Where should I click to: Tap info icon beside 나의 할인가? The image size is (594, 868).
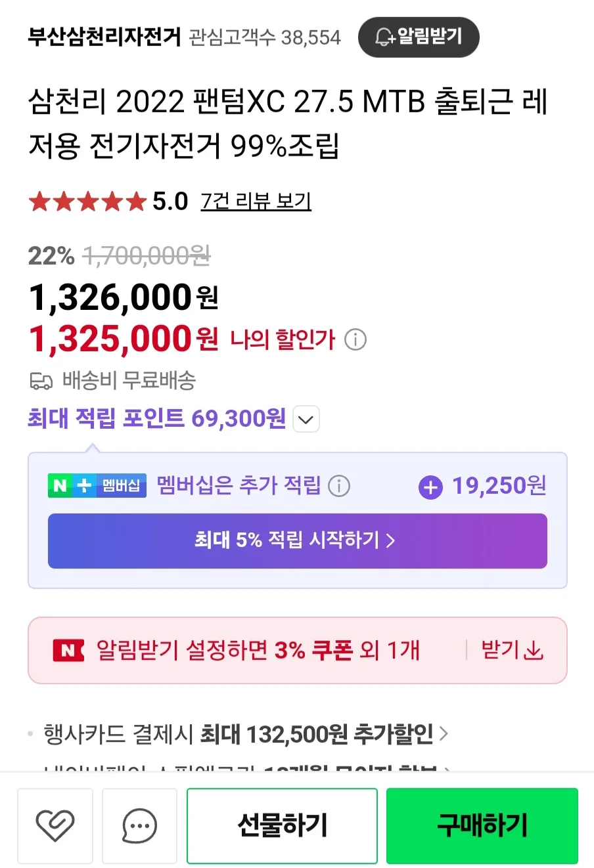[355, 340]
